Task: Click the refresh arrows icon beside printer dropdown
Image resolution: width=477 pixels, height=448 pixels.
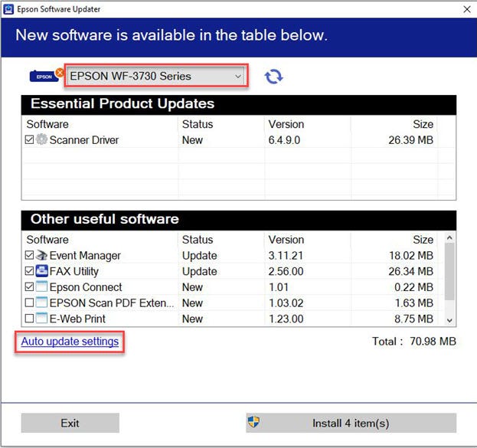Action: 273,77
